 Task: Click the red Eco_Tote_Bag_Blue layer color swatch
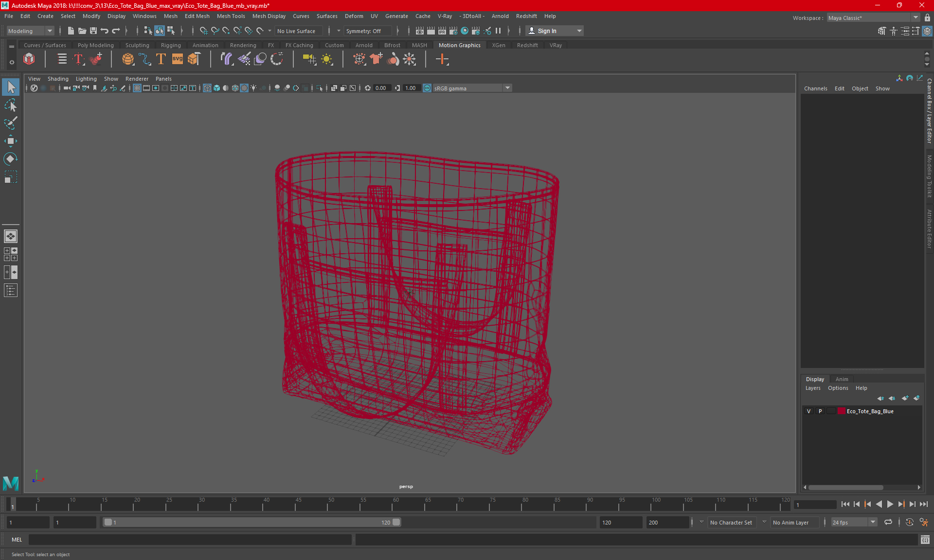[x=841, y=411]
